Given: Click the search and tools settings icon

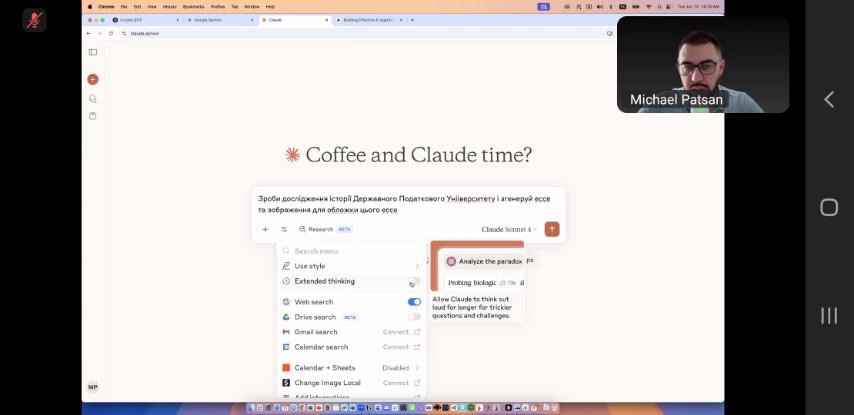Looking at the screenshot, I should pos(284,229).
